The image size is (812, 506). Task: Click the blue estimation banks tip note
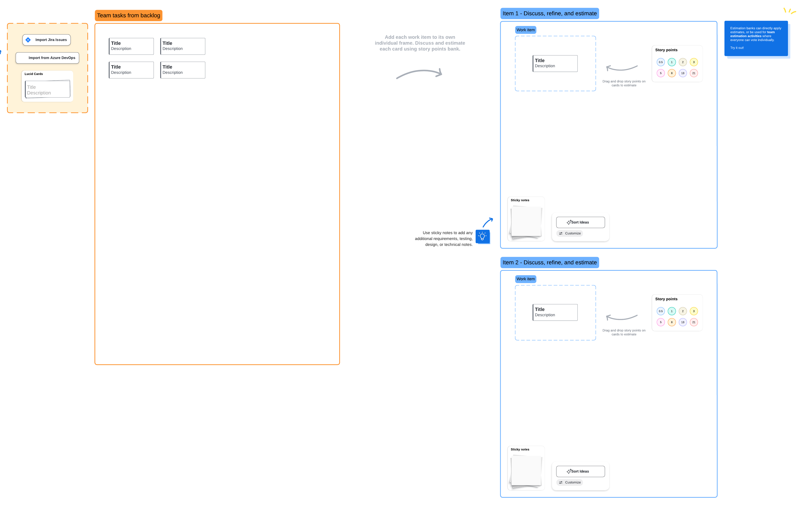point(756,38)
